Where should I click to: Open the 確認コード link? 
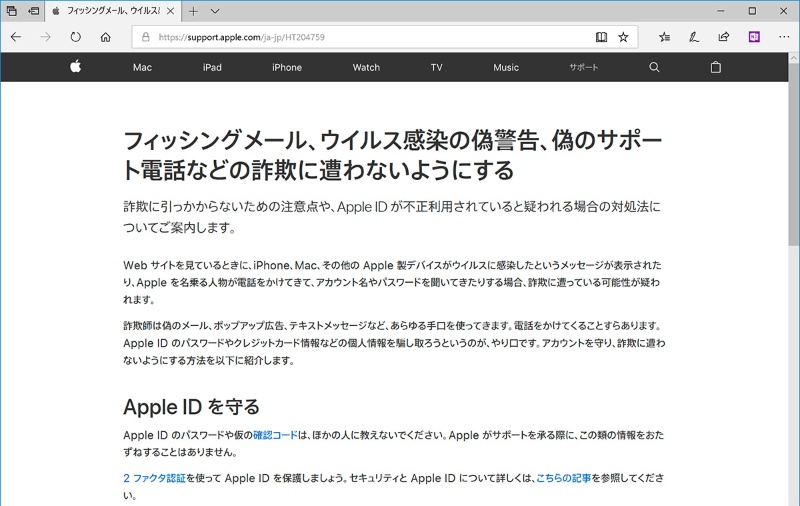(275, 436)
